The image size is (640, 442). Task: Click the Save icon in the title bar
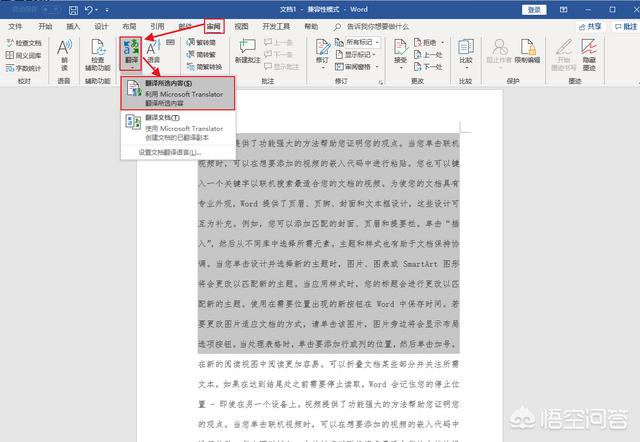pyautogui.click(x=73, y=9)
